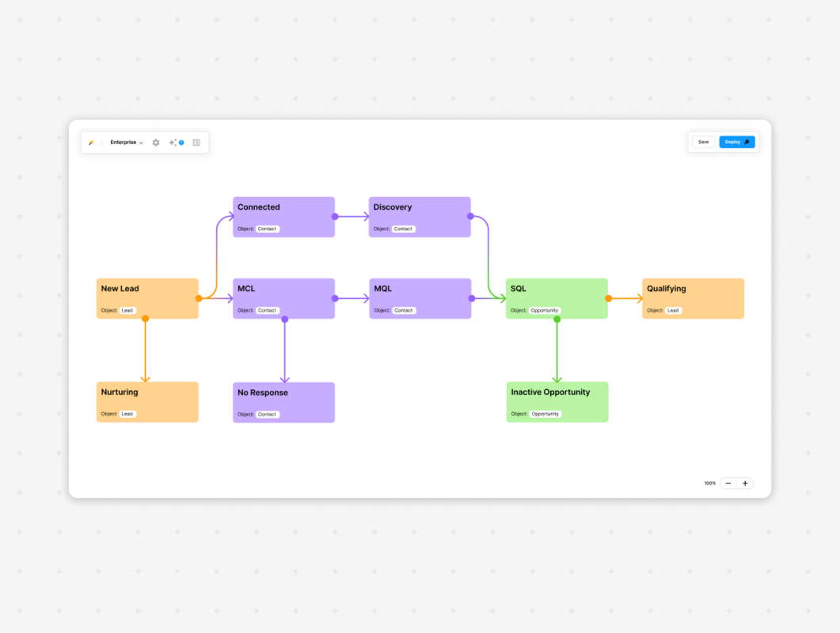The image size is (840, 633).
Task: Click MQL node's right connector dot
Action: [472, 298]
